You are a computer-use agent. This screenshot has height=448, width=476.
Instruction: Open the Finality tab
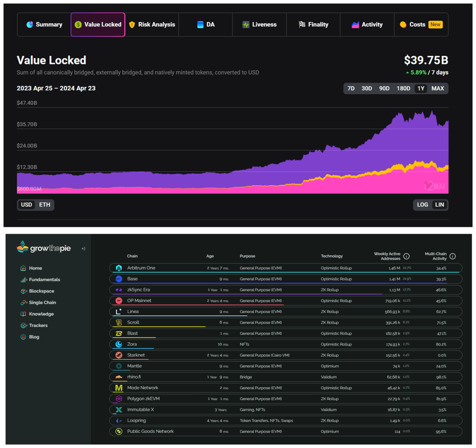313,25
